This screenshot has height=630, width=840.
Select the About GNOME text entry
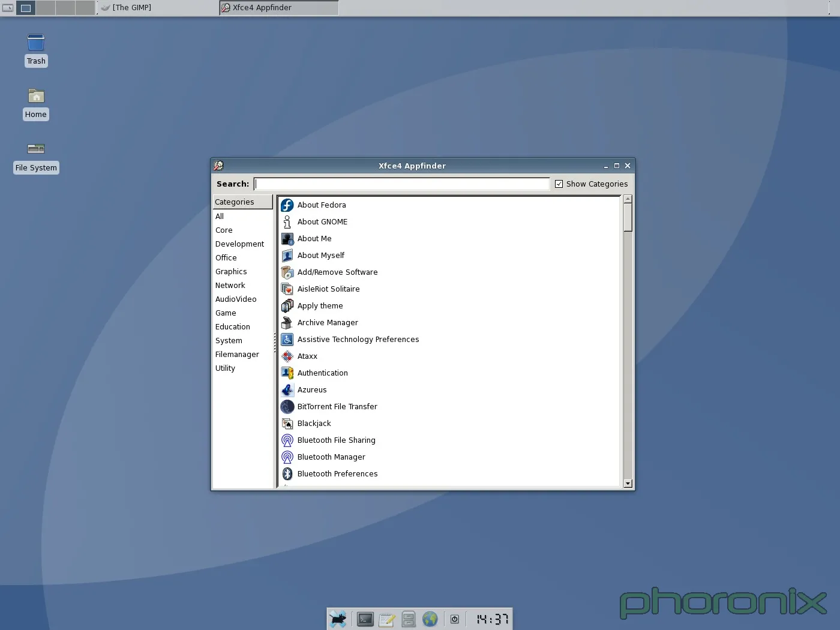[x=322, y=222]
